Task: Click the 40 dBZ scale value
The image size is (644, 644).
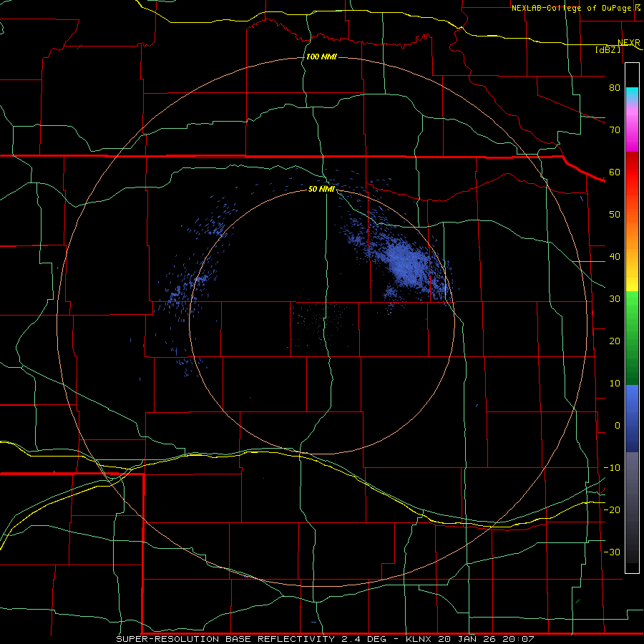Action: pos(615,257)
